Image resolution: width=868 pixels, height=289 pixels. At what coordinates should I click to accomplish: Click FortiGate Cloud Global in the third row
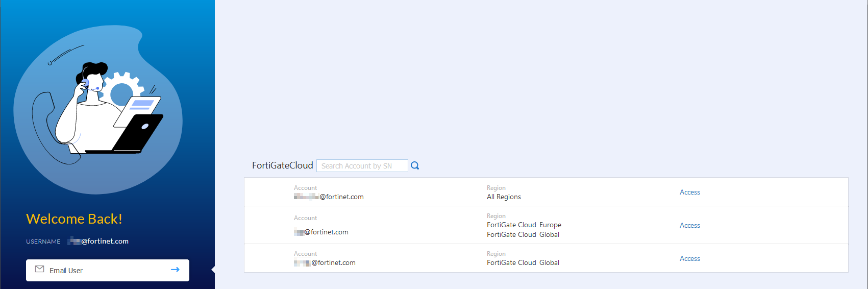pos(523,262)
